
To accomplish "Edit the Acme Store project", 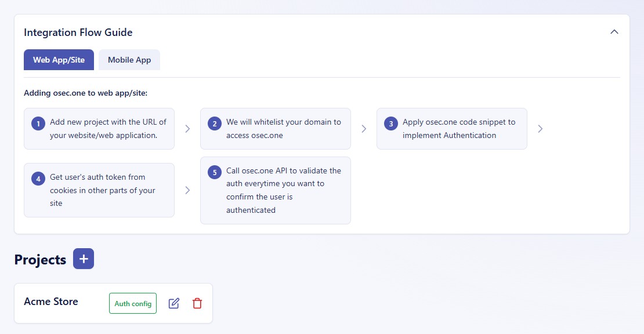I will (173, 303).
